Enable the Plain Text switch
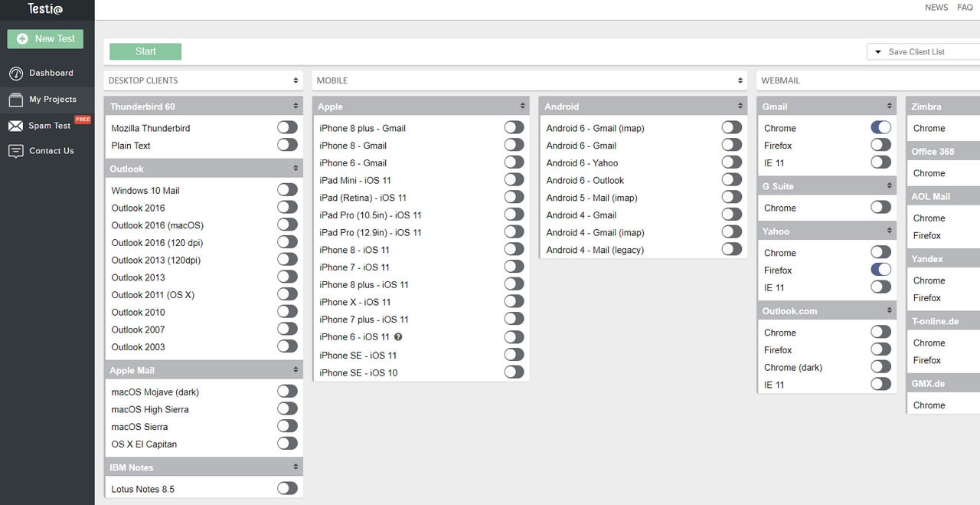980x505 pixels. (x=287, y=145)
